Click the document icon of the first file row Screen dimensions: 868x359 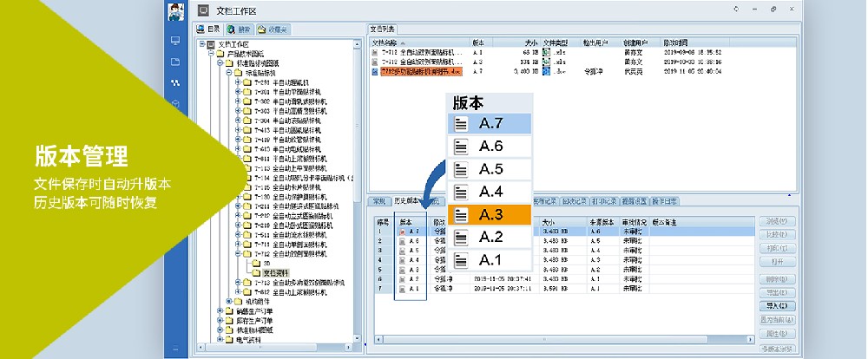pyautogui.click(x=375, y=53)
